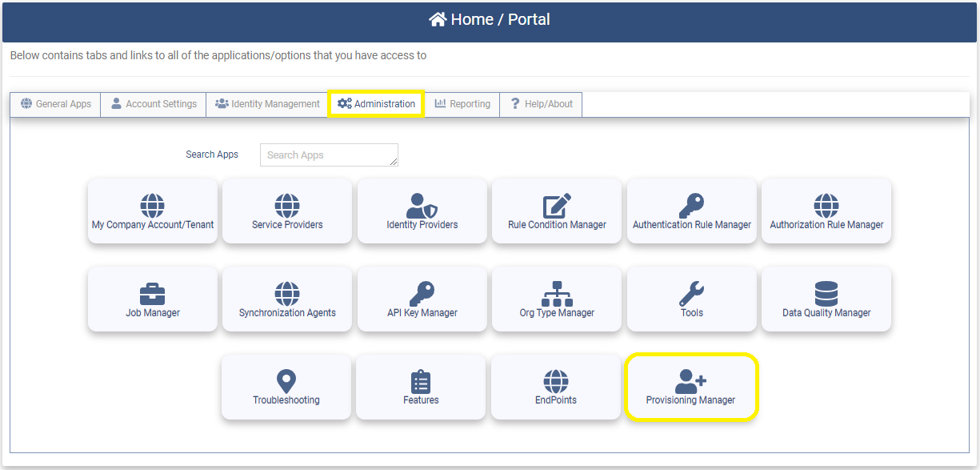Viewport: 980px width, 470px height.
Task: Open the Authentication Rule Manager tile
Action: 691,211
